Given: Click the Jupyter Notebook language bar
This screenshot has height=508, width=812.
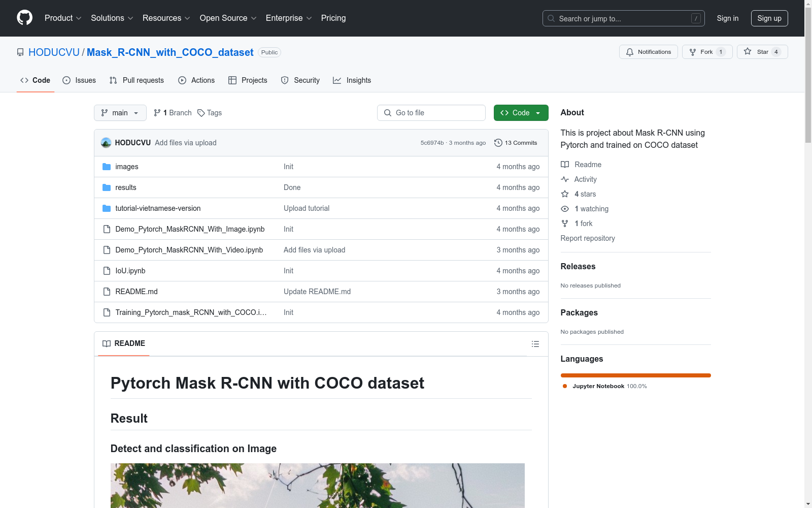Looking at the screenshot, I should pos(635,375).
